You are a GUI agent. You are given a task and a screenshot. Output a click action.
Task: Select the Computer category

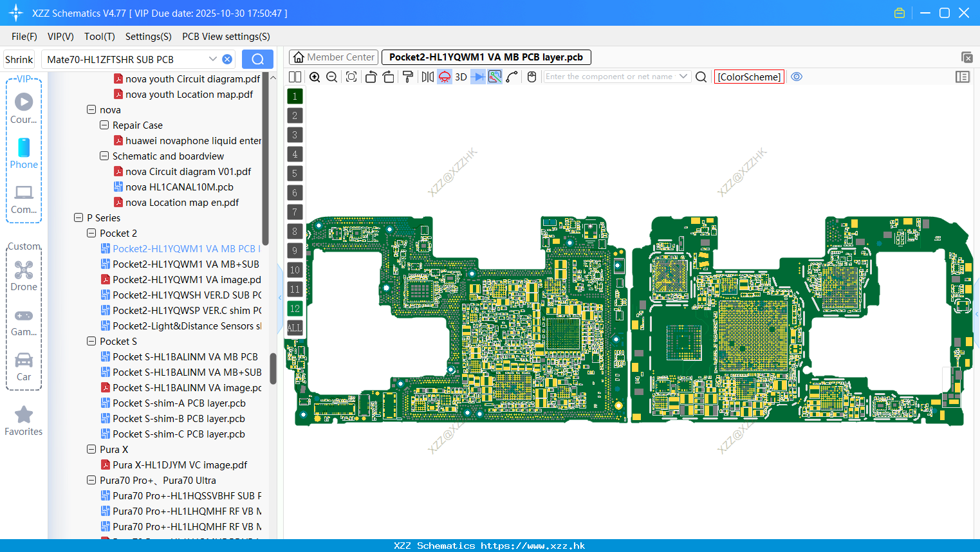click(24, 199)
